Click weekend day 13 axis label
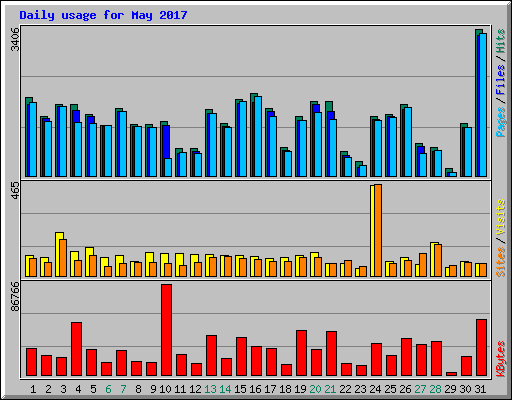Viewport: 512px width, 400px height. point(210,389)
